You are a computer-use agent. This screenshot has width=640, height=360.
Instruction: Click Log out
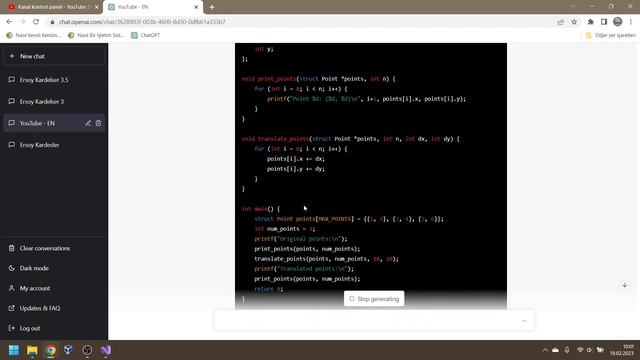click(53, 328)
